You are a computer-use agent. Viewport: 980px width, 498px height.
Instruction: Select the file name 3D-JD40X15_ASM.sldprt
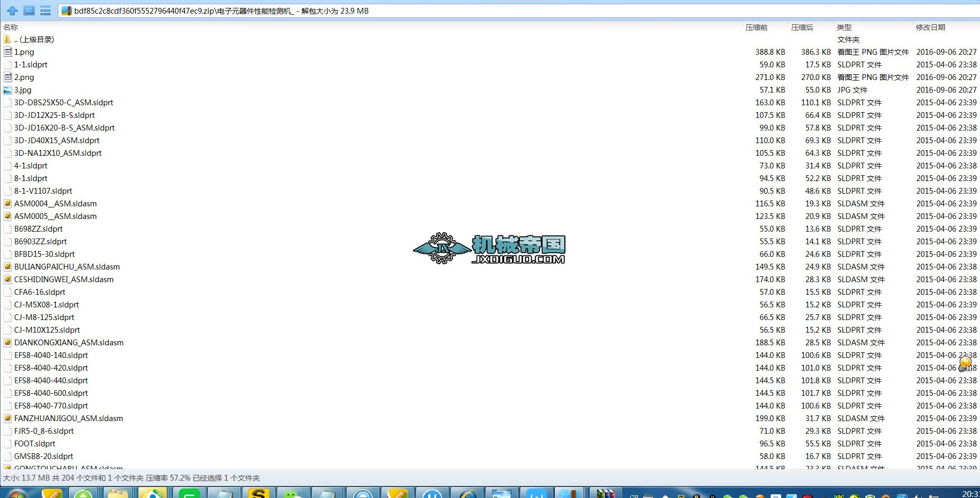[x=57, y=141]
